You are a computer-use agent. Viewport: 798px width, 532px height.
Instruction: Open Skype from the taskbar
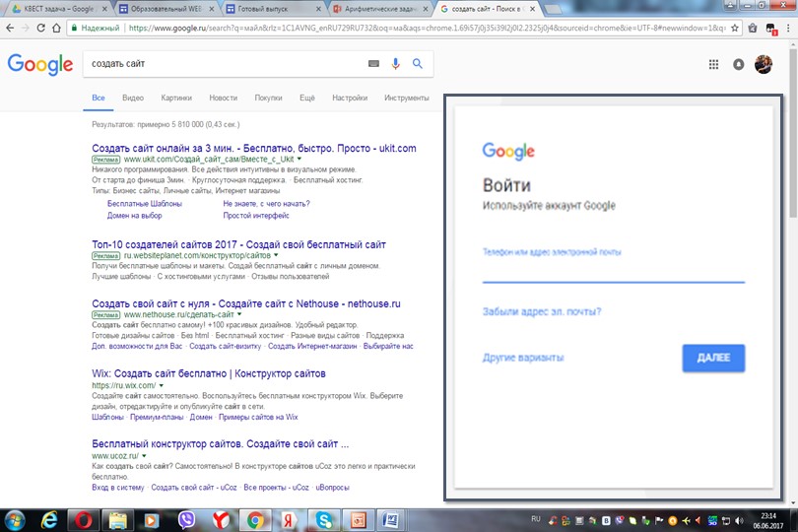pos(324,520)
